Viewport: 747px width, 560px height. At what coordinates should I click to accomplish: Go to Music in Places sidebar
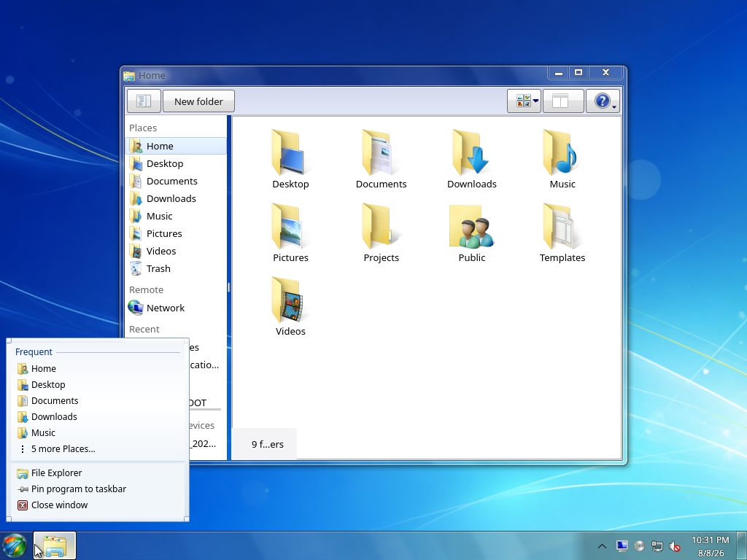pyautogui.click(x=176, y=216)
